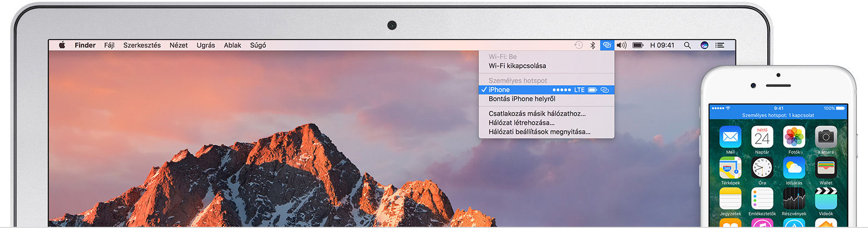The width and height of the screenshot is (868, 228).
Task: Tap the iPhone blue hotspot status banner
Action: [x=778, y=115]
